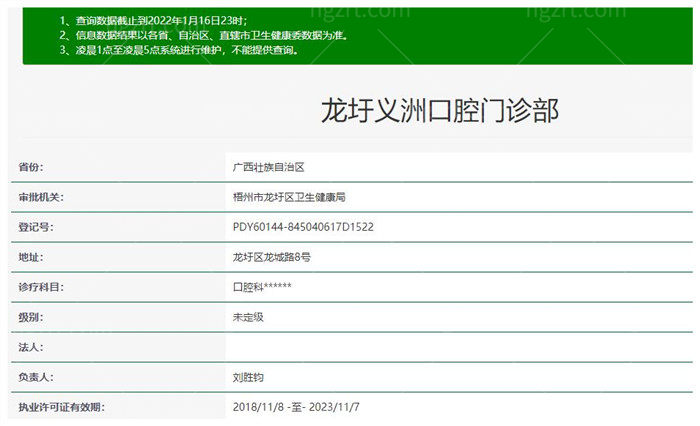The width and height of the screenshot is (700, 426).
Task: Select the 审批机关 label
Action: (41, 197)
